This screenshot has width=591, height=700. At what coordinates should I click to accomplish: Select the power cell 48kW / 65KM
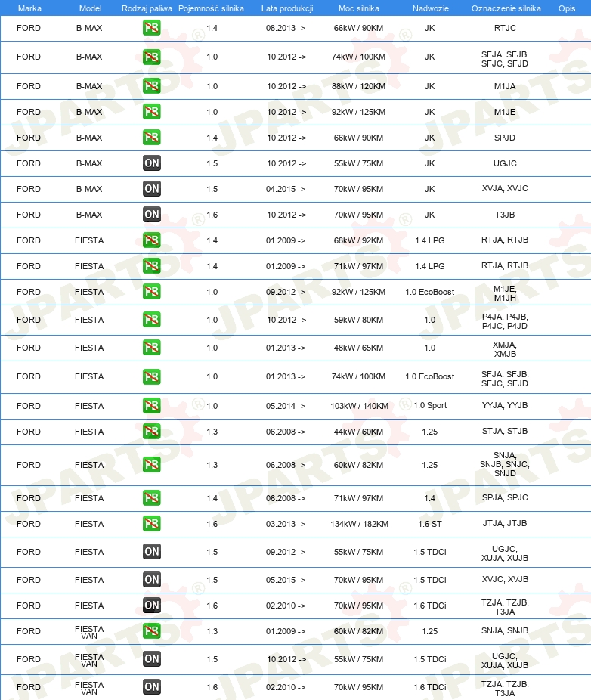[358, 348]
